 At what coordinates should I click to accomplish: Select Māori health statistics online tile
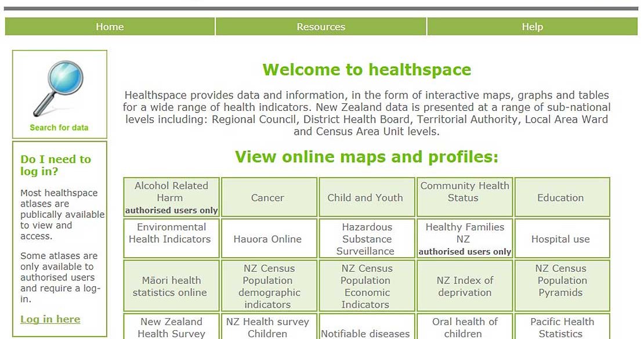click(171, 286)
